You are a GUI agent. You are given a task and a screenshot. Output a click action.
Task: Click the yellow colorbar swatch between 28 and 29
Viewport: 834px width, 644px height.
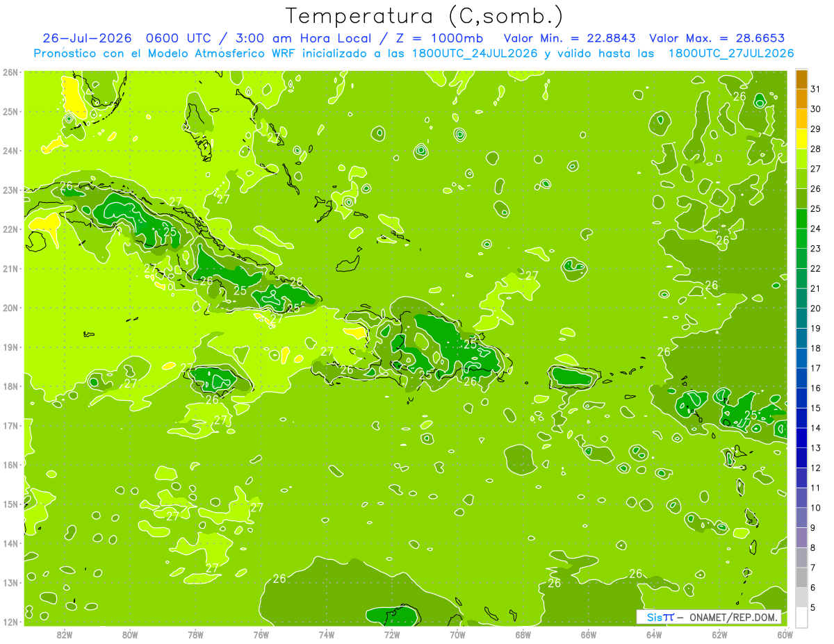pos(801,140)
